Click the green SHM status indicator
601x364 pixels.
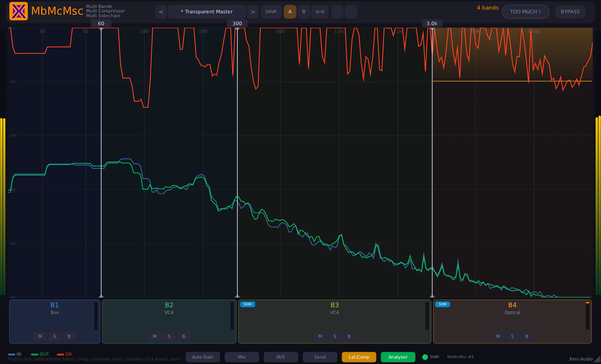[x=425, y=357]
